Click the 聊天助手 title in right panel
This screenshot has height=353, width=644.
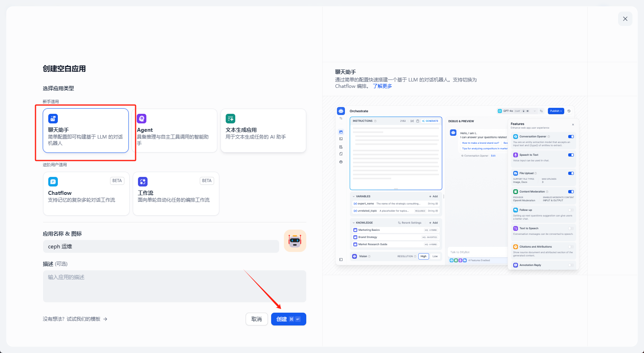point(345,72)
